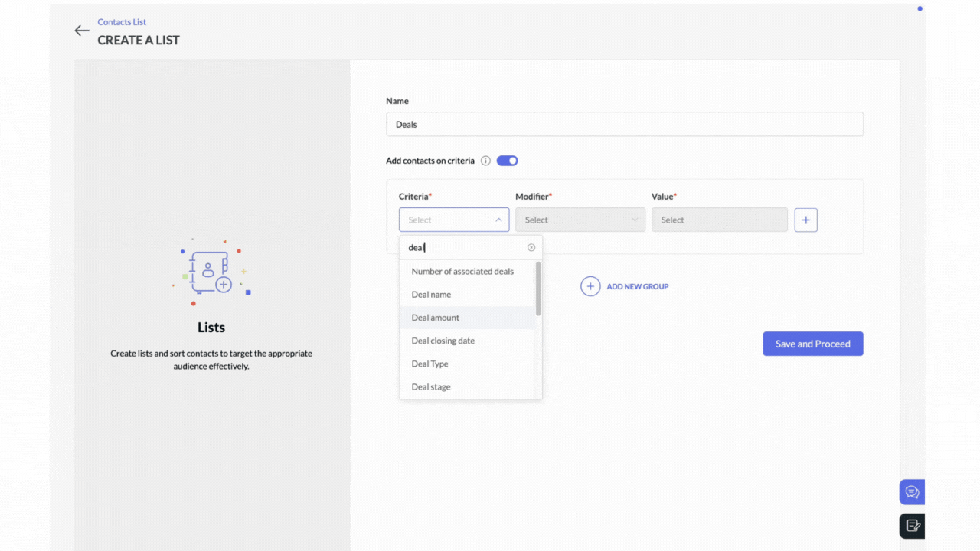Collapse the Criteria select dropdown
Screen dimensions: 980x551
[454, 220]
